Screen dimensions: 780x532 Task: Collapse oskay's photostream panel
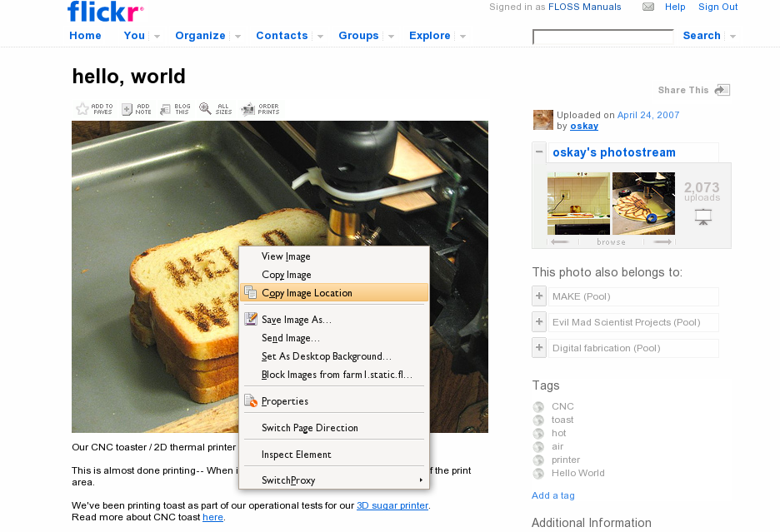click(539, 152)
